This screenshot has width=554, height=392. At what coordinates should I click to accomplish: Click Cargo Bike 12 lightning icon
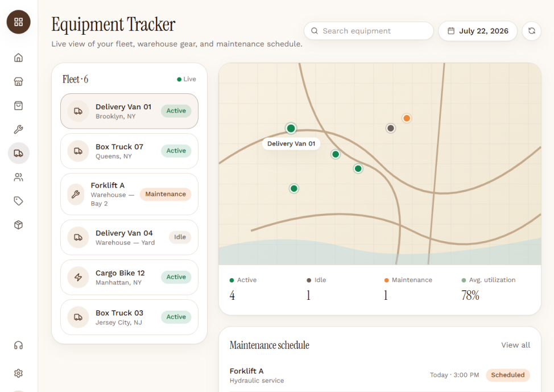(78, 277)
